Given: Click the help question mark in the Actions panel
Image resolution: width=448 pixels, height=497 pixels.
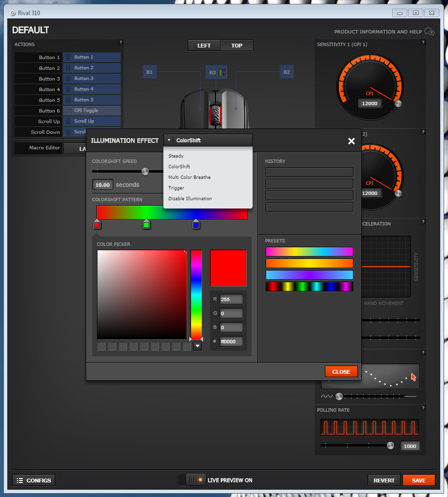Looking at the screenshot, I should tap(120, 42).
